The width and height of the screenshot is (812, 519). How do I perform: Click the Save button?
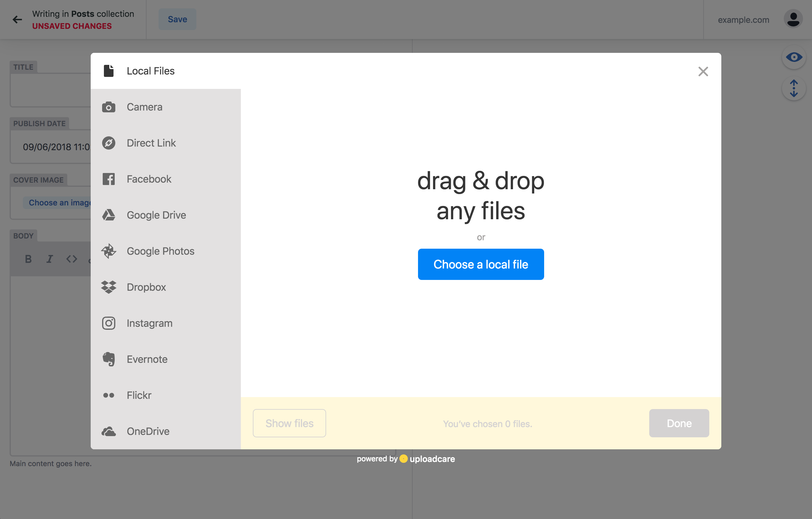(177, 19)
